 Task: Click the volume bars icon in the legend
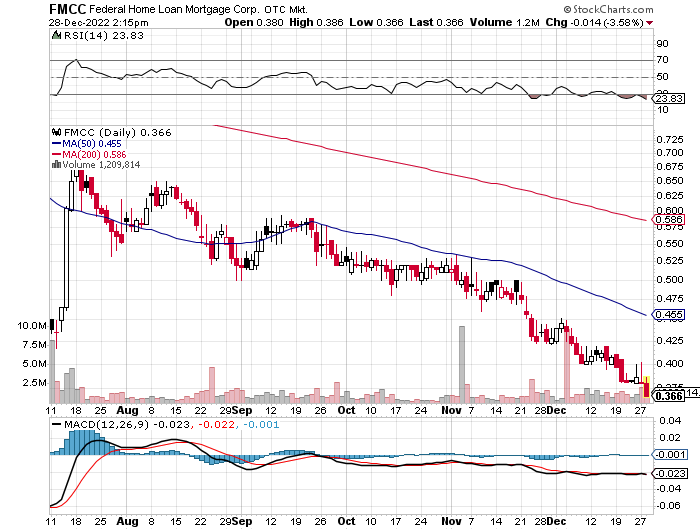(56, 164)
